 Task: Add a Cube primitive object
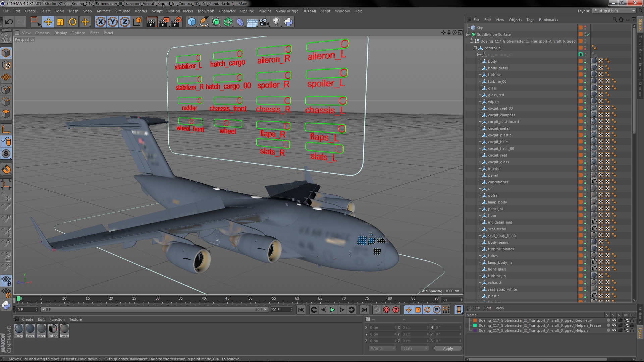pos(192,22)
